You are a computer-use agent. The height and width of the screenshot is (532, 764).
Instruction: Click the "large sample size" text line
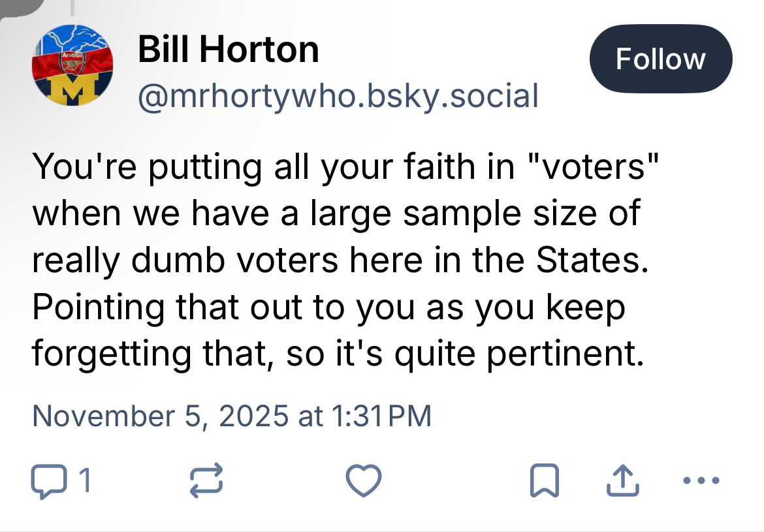coord(336,213)
